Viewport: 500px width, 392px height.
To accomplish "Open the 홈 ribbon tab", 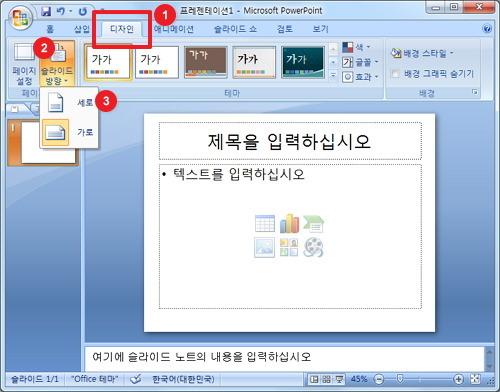I will click(50, 29).
